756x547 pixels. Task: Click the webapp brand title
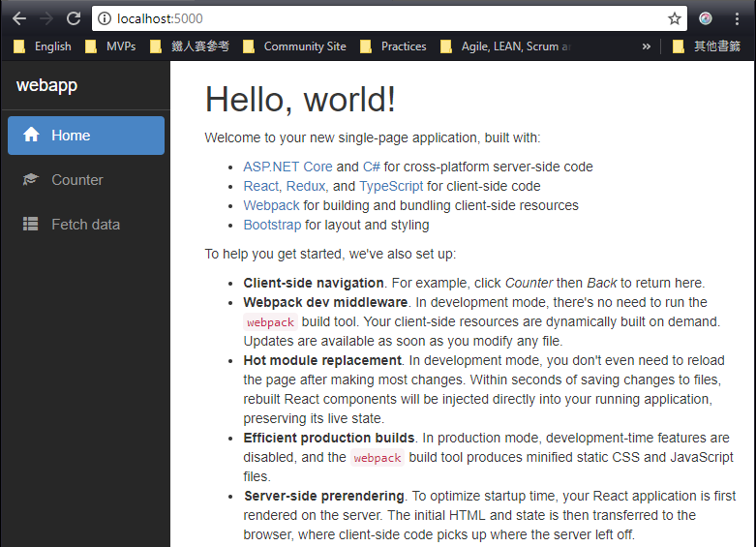click(46, 86)
